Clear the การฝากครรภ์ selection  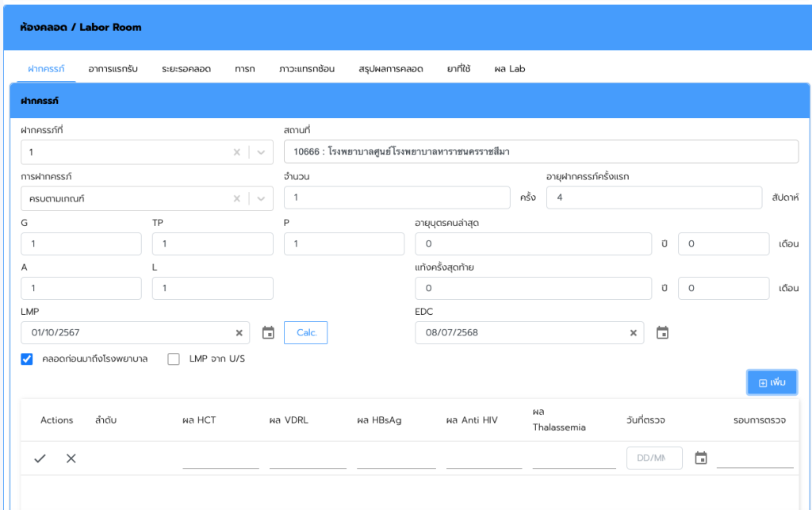pyautogui.click(x=236, y=198)
